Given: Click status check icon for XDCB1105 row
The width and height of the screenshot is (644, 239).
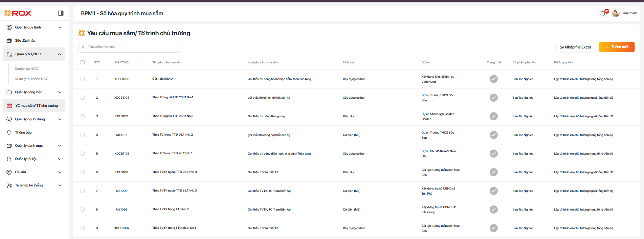Looking at the screenshot, I should (493, 79).
